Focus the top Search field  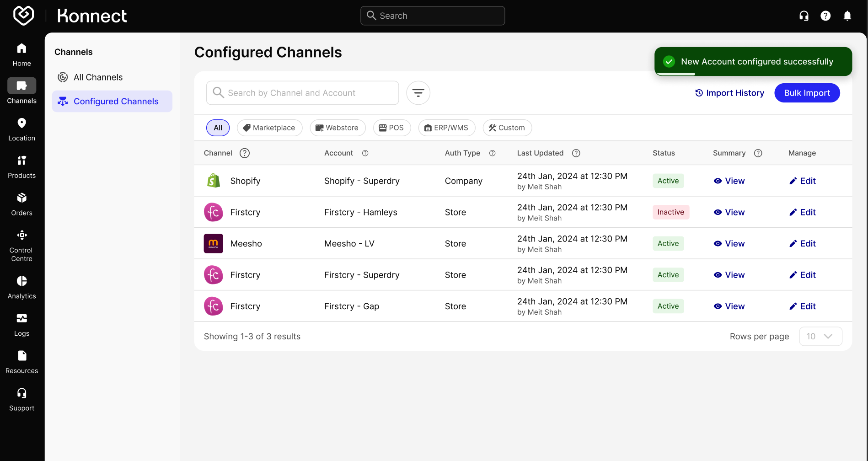pyautogui.click(x=433, y=16)
